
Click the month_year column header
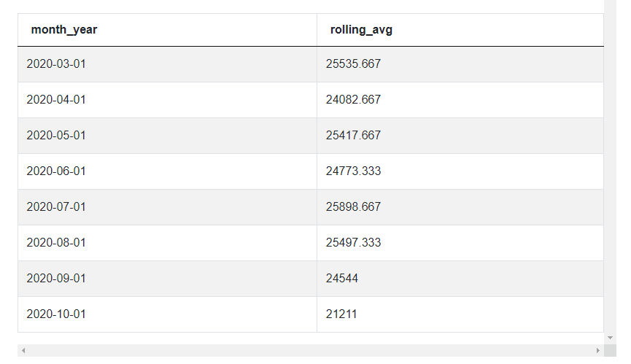64,30
